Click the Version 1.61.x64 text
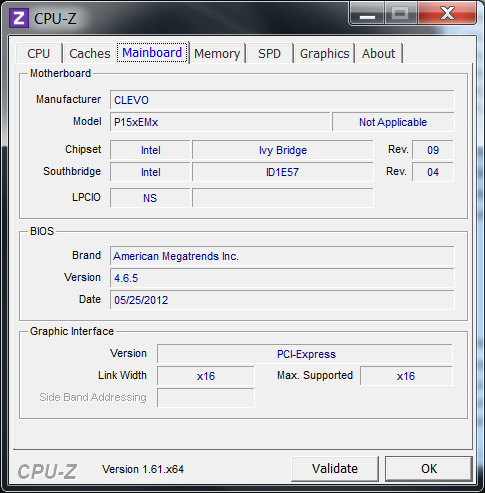This screenshot has height=493, width=485. [x=143, y=469]
